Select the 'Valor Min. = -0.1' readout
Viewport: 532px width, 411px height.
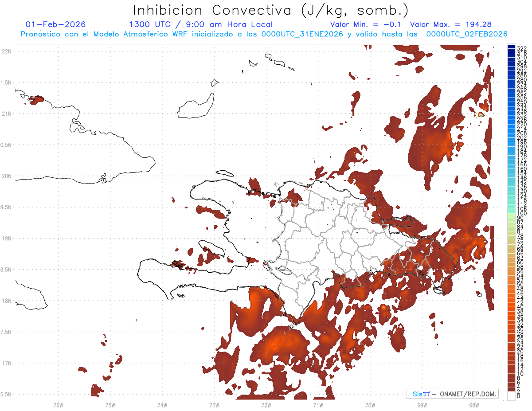(x=366, y=24)
